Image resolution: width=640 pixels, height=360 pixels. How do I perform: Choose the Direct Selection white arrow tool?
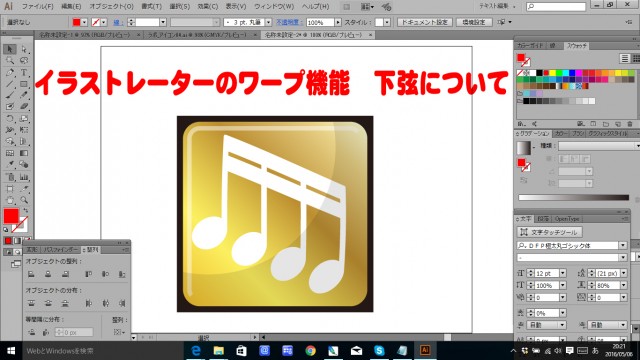tap(24, 49)
